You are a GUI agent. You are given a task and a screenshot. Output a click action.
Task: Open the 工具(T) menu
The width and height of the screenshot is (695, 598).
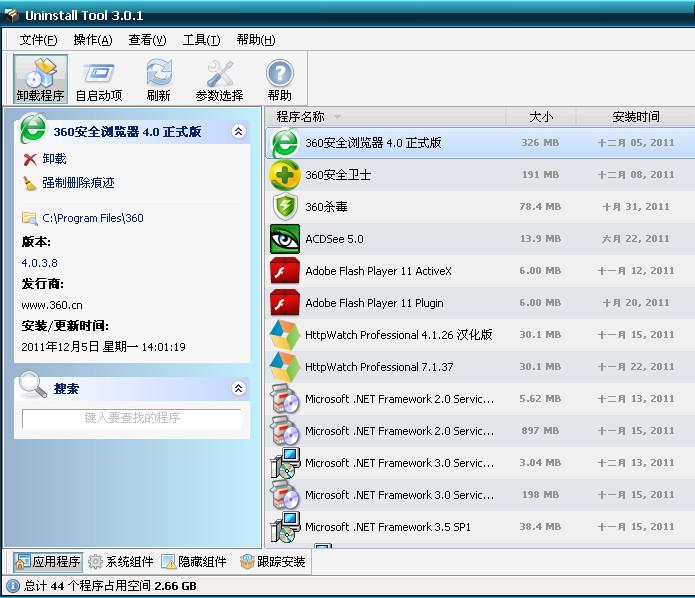(x=201, y=40)
